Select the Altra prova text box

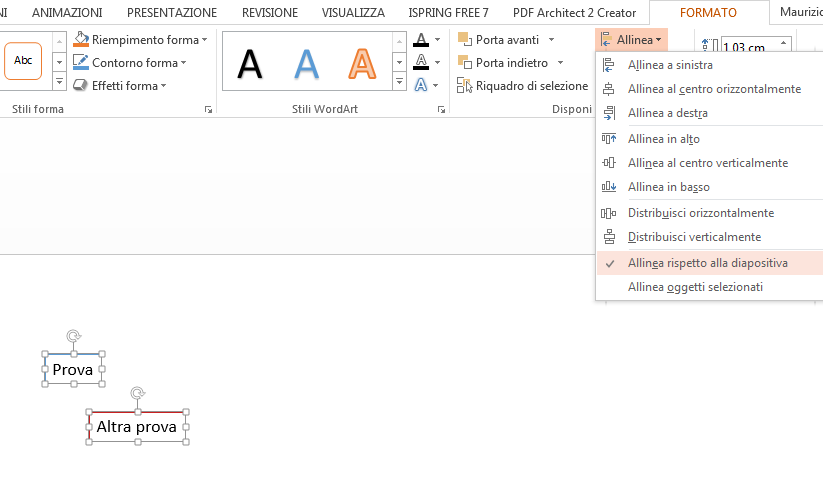(138, 427)
